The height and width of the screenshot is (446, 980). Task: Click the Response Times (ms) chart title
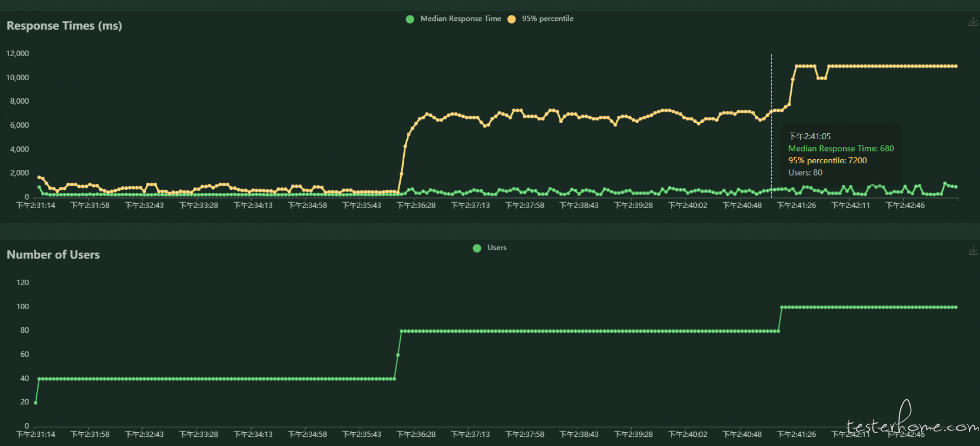tap(64, 26)
